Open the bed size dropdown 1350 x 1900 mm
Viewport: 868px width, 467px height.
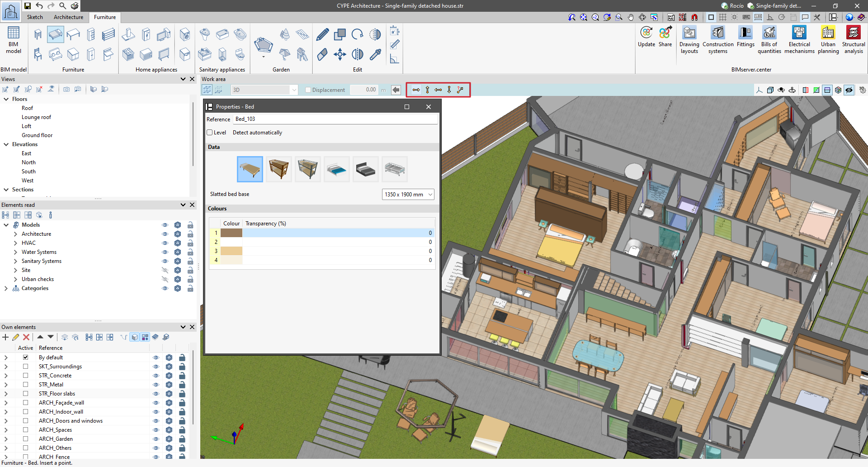pyautogui.click(x=408, y=195)
